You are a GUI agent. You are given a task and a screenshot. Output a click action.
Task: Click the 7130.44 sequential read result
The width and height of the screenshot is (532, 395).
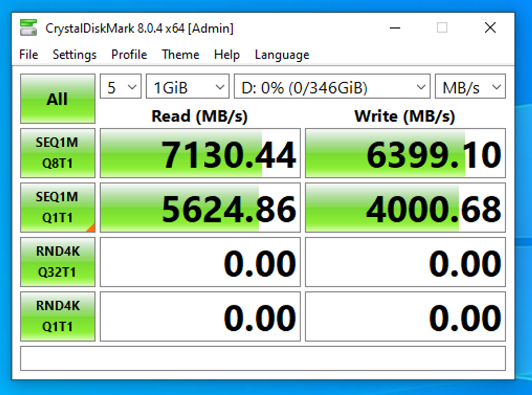[x=200, y=153]
